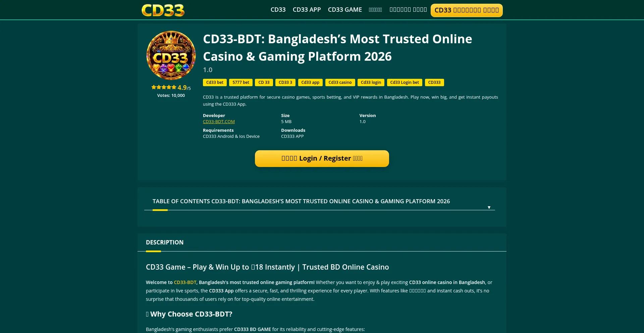Open the CD33 menu item

[278, 10]
